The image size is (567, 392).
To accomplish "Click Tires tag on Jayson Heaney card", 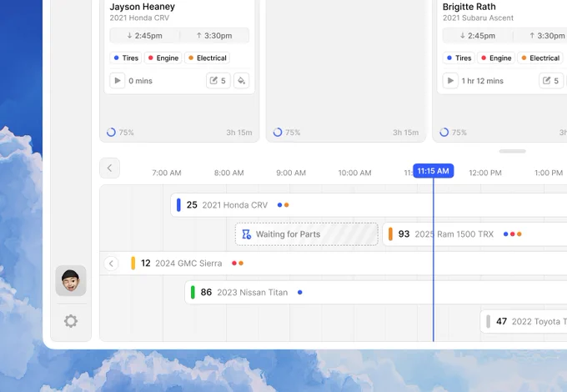I will tap(126, 58).
